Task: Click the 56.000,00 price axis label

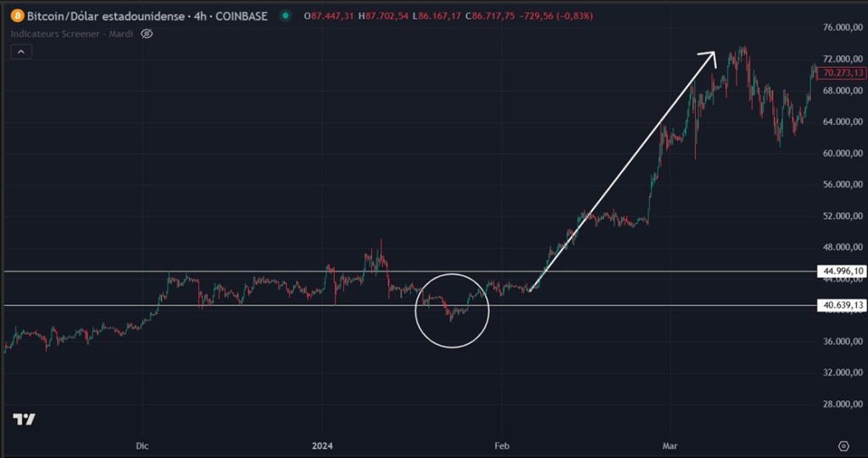Action: (x=843, y=184)
